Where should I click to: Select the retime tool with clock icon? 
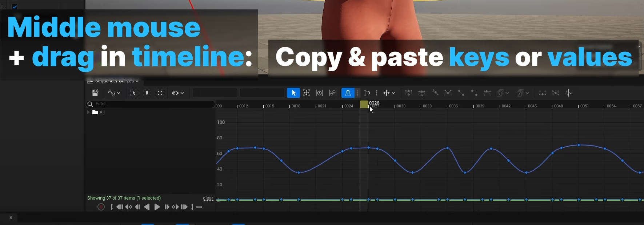pos(319,93)
